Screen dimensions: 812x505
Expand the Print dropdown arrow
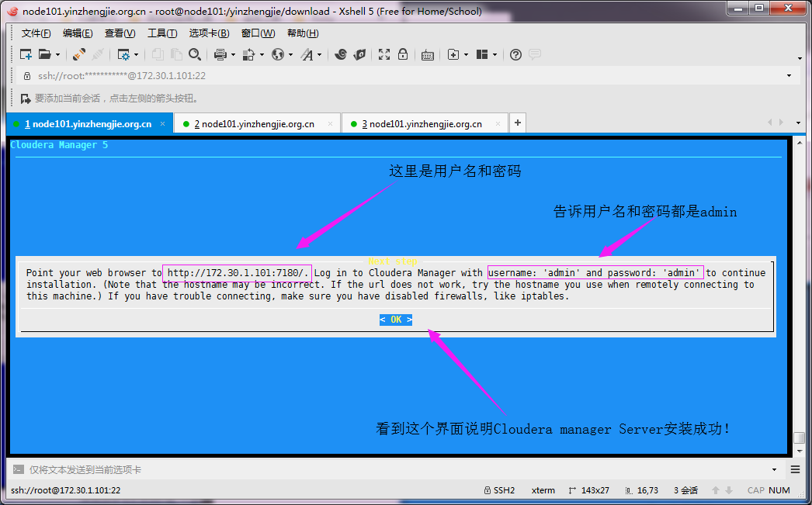coord(233,55)
